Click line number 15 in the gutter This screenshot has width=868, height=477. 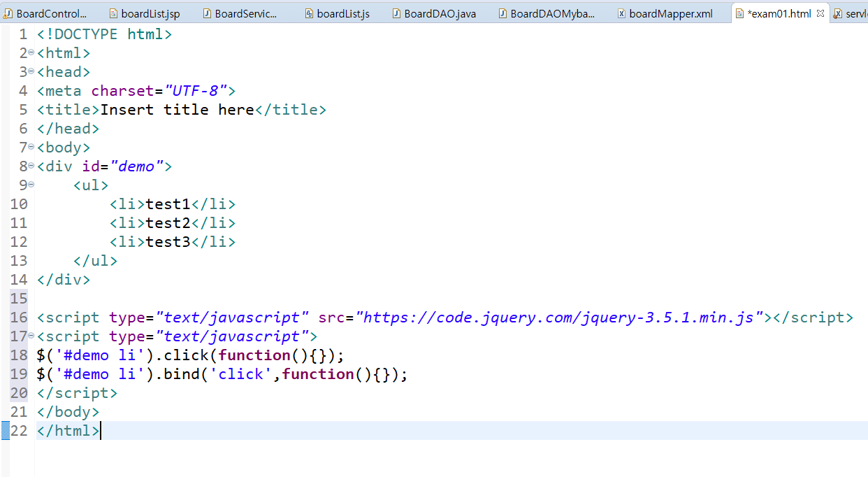point(19,299)
